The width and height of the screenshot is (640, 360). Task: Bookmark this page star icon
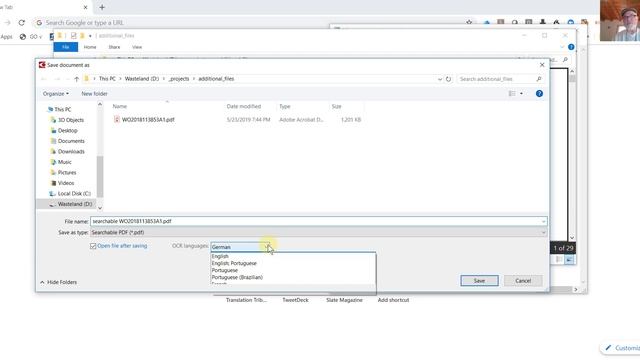[x=469, y=23]
